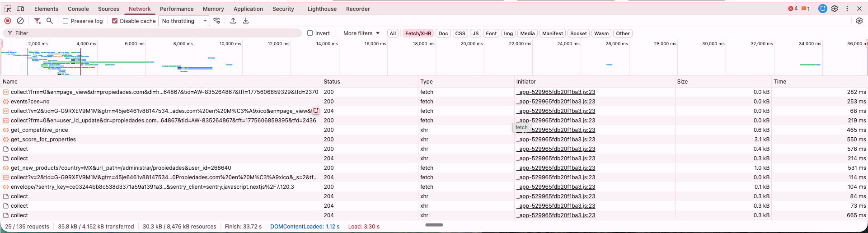This screenshot has height=233, width=868.
Task: Open network settings gear on right
Action: click(859, 21)
